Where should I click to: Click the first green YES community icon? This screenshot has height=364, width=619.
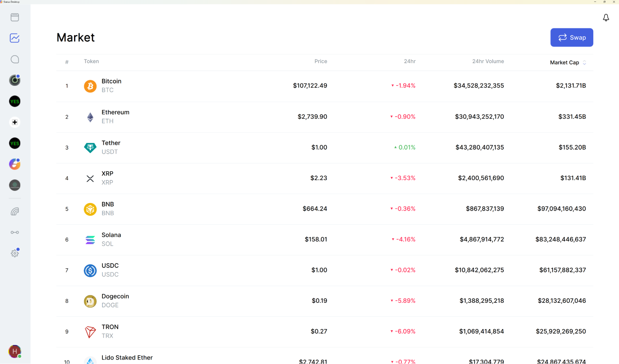(15, 101)
